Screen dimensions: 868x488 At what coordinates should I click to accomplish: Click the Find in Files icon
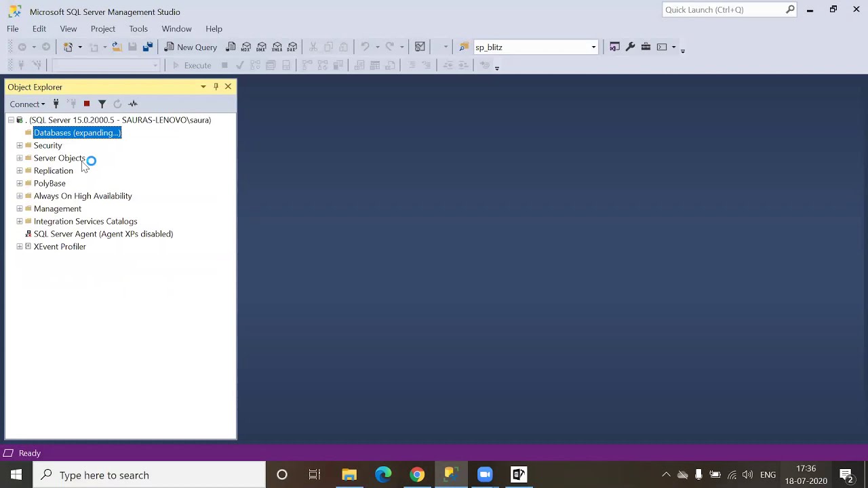(464, 47)
